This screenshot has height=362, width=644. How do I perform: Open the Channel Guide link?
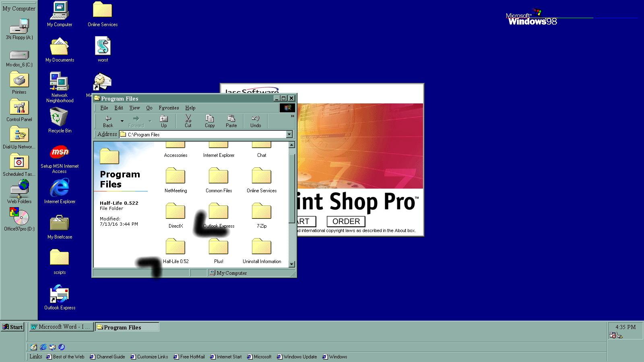(107, 357)
